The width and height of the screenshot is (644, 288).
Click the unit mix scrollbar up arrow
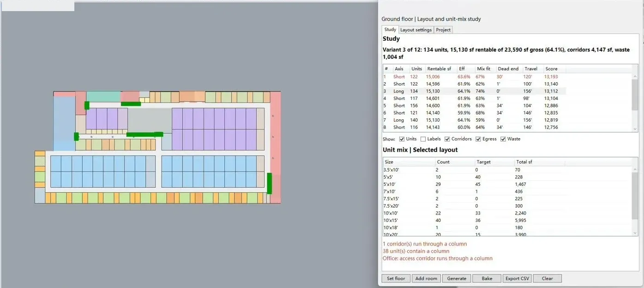click(x=635, y=170)
